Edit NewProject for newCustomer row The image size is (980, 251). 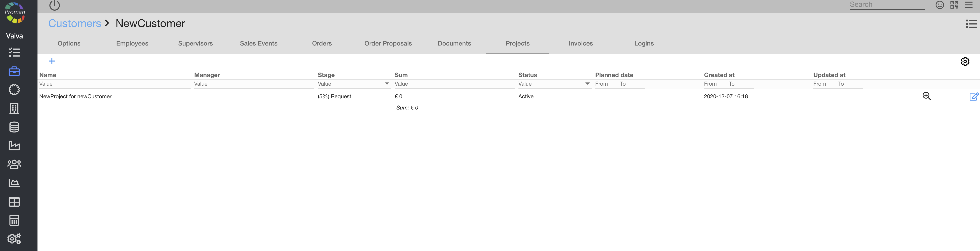(x=973, y=96)
